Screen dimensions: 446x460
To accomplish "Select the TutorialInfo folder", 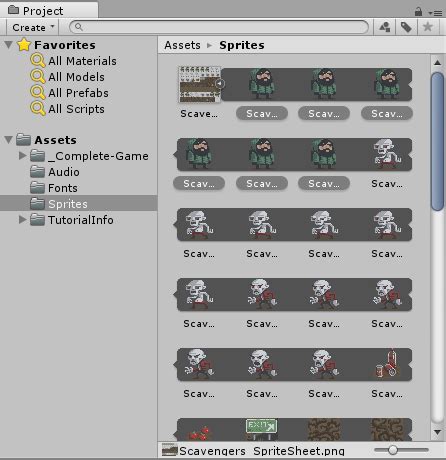I will 81,220.
